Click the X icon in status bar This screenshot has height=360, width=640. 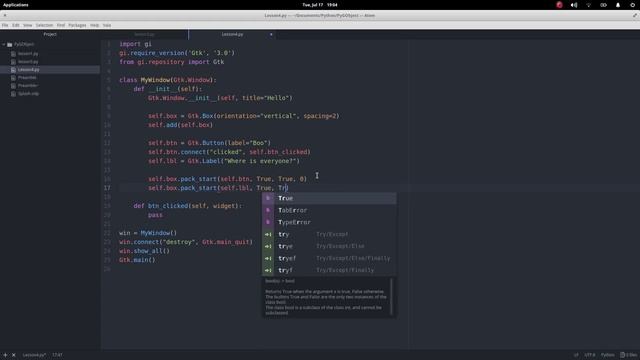[13, 355]
